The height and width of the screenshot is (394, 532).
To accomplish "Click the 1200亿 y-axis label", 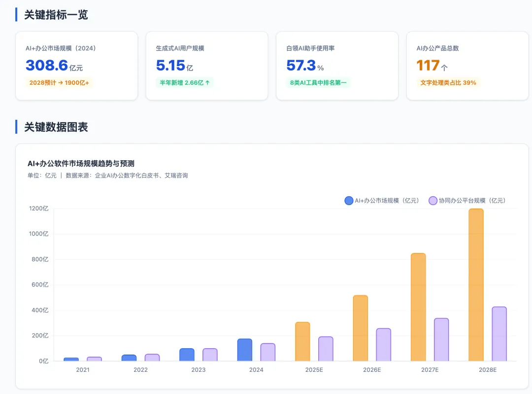I will (x=39, y=208).
